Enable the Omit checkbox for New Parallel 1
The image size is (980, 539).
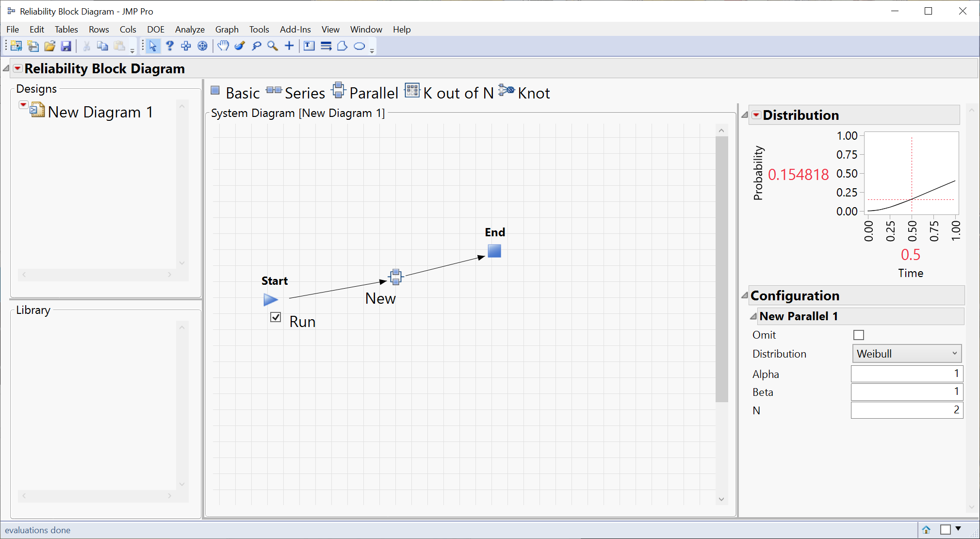(x=859, y=335)
